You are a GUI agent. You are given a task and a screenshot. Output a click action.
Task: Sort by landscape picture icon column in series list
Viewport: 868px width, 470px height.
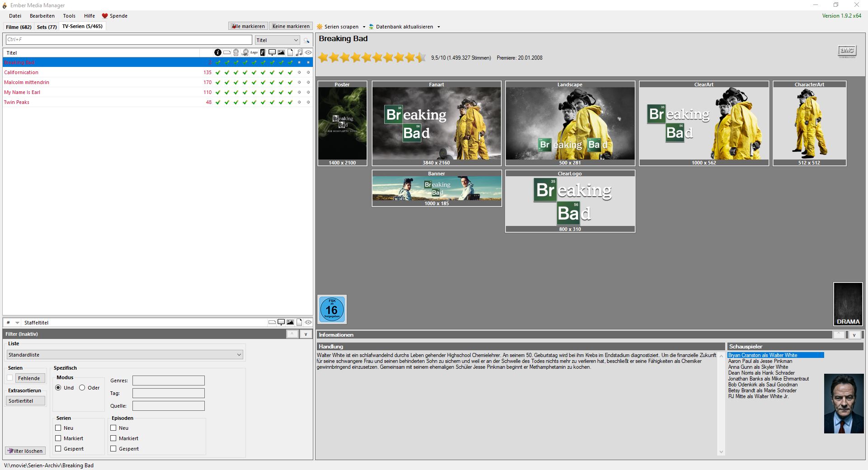(281, 52)
